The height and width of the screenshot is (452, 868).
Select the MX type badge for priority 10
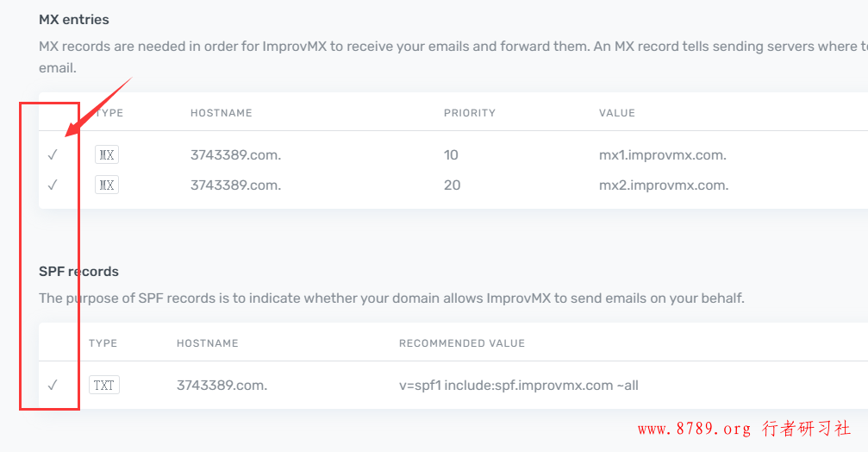point(107,154)
